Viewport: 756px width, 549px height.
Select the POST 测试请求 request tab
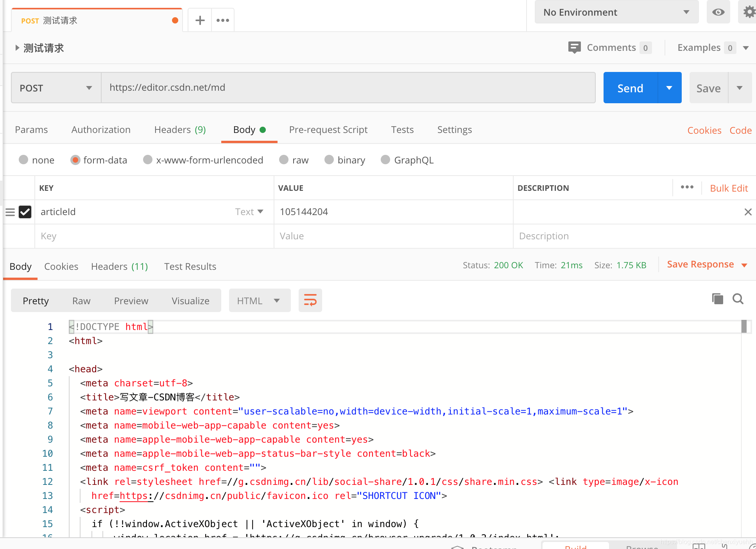[97, 20]
